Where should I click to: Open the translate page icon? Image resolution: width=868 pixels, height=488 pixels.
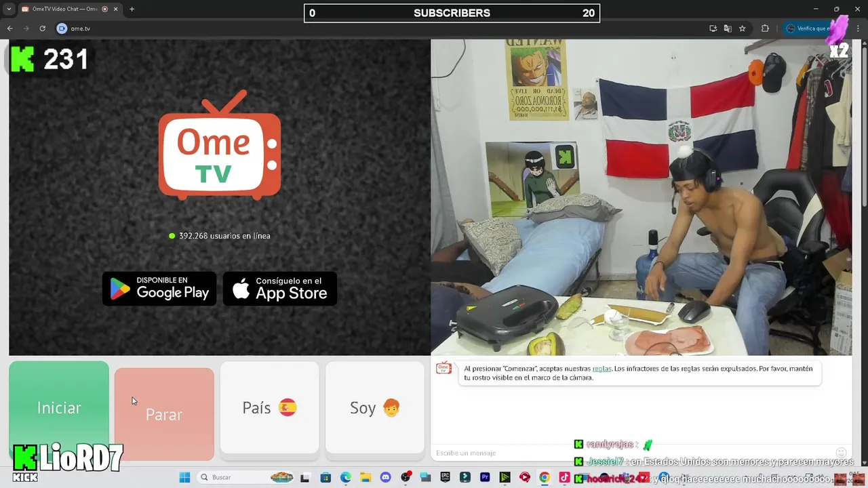click(728, 28)
